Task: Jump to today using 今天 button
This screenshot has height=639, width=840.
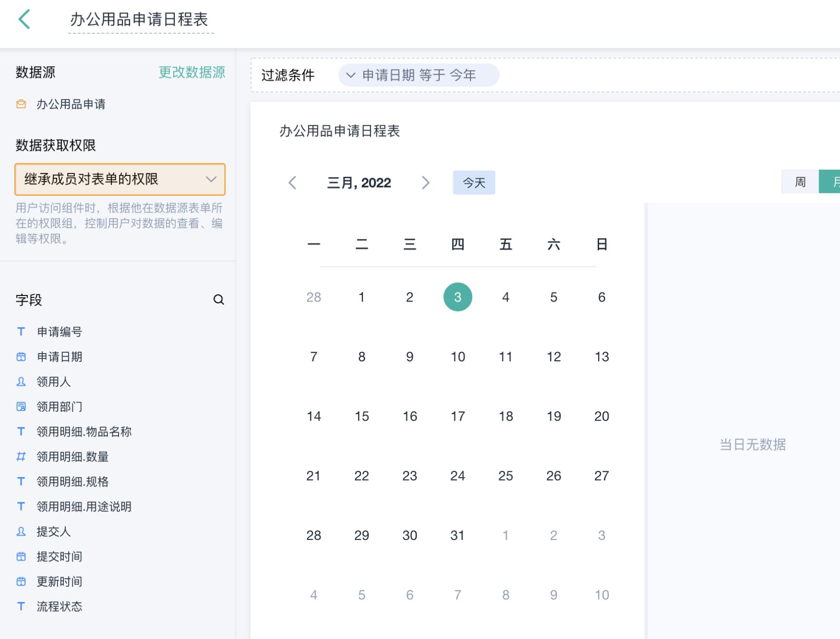Action: click(474, 182)
